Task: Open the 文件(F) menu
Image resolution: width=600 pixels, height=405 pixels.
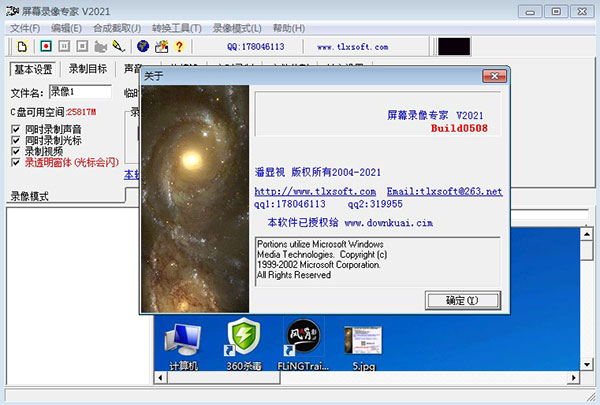Action: [25, 28]
